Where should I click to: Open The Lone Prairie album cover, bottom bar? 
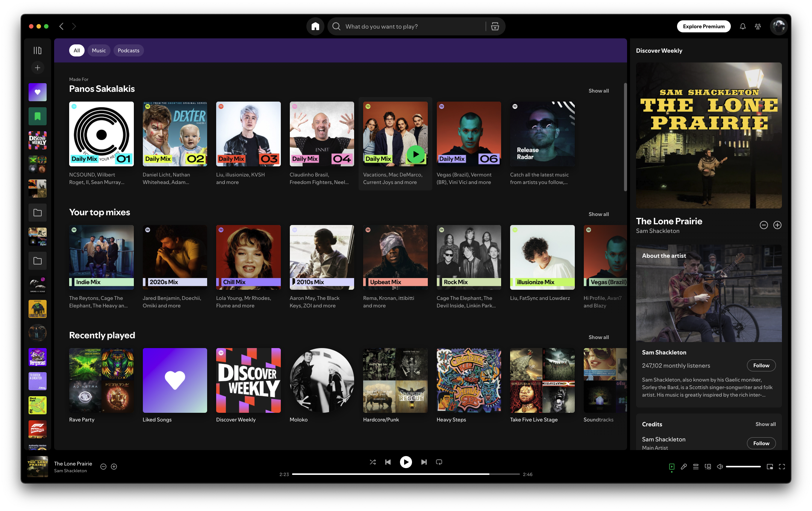[38, 467]
